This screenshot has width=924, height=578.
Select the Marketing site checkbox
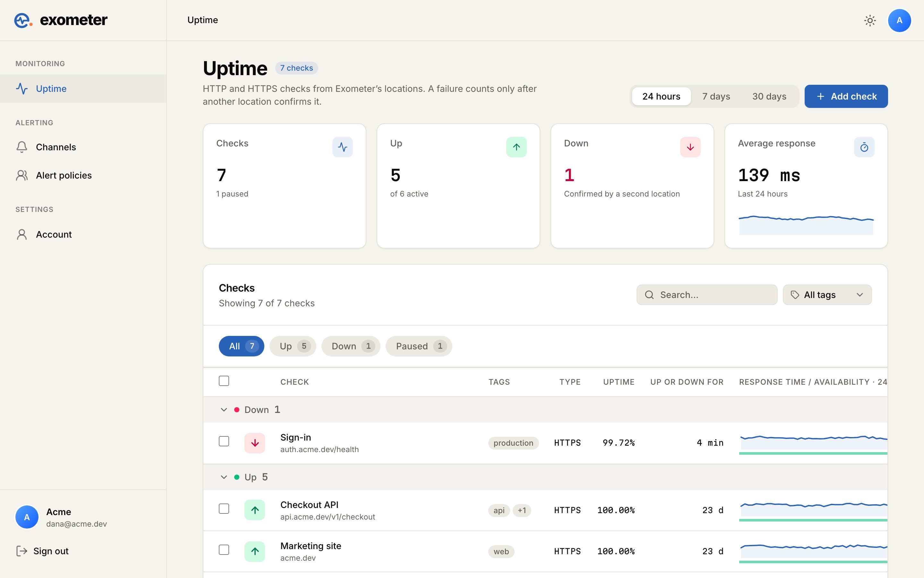[224, 550]
